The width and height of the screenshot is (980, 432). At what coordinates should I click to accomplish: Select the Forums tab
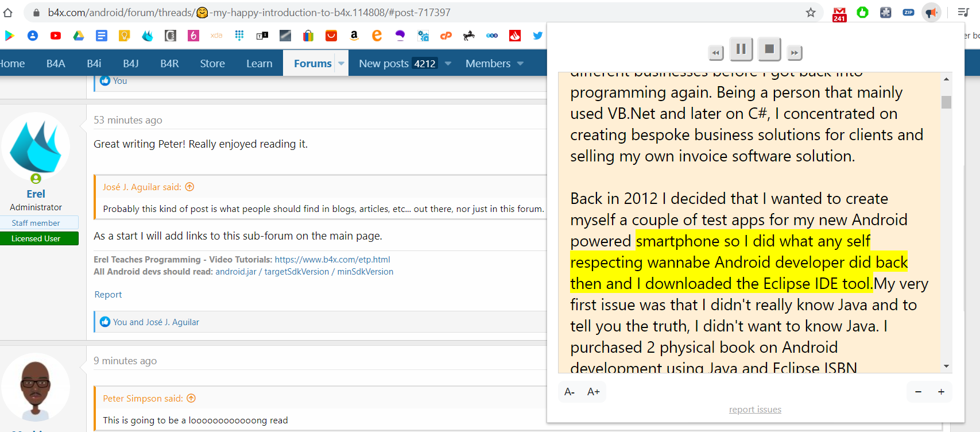[x=312, y=64]
